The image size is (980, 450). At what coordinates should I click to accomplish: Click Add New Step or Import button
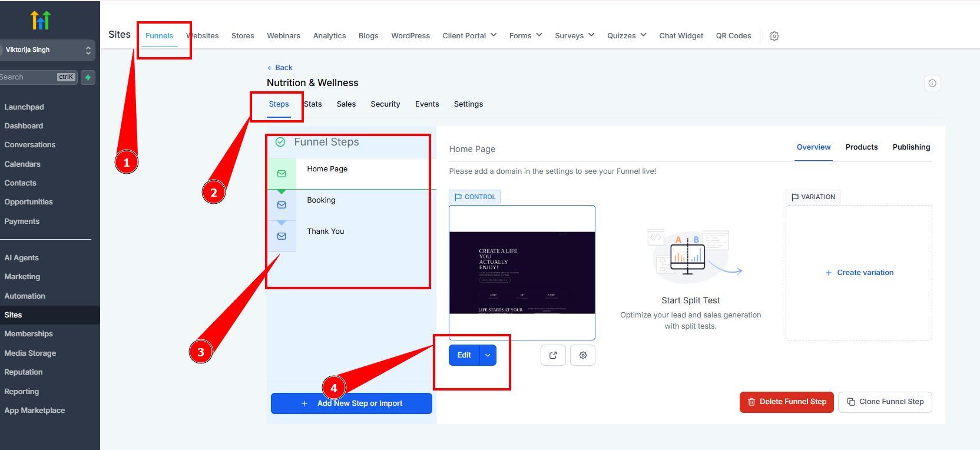[x=352, y=403]
